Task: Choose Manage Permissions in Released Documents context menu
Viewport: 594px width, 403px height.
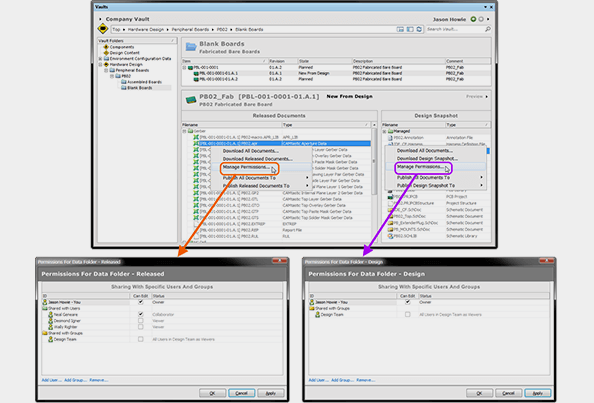Action: [246, 167]
